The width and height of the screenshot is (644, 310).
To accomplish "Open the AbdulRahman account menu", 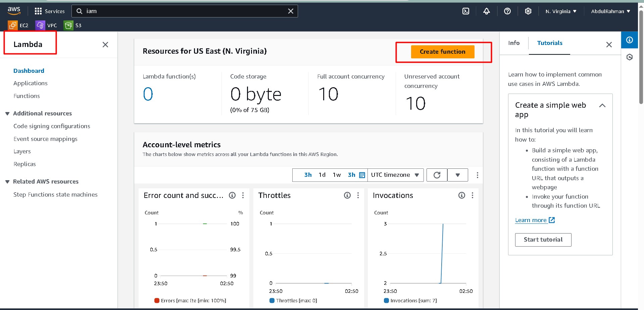I will pyautogui.click(x=610, y=11).
